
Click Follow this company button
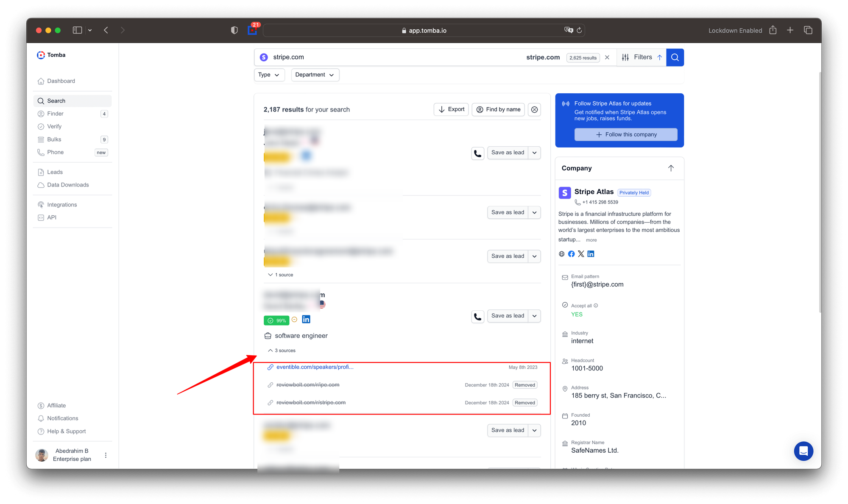tap(625, 134)
